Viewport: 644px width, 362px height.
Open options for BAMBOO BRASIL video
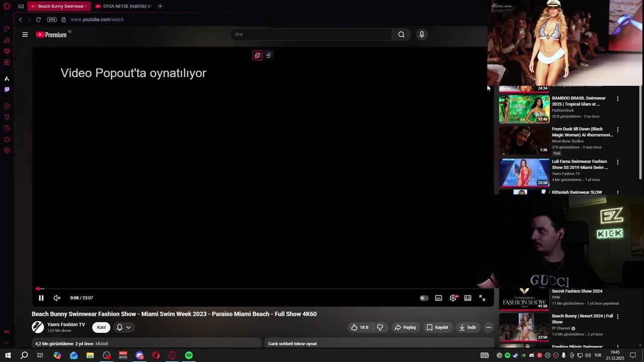618,99
